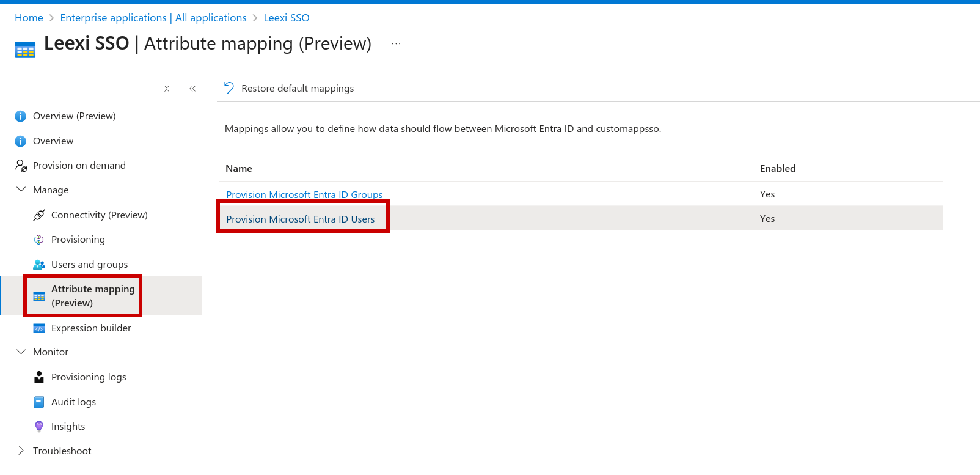
Task: Click the Provisioning sync icon in sidebar
Action: (x=39, y=240)
